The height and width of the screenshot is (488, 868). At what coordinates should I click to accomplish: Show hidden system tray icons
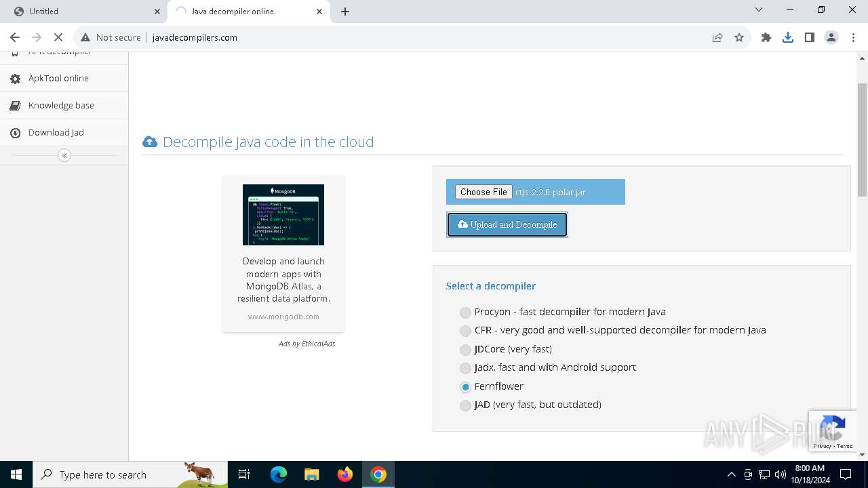[x=731, y=474]
